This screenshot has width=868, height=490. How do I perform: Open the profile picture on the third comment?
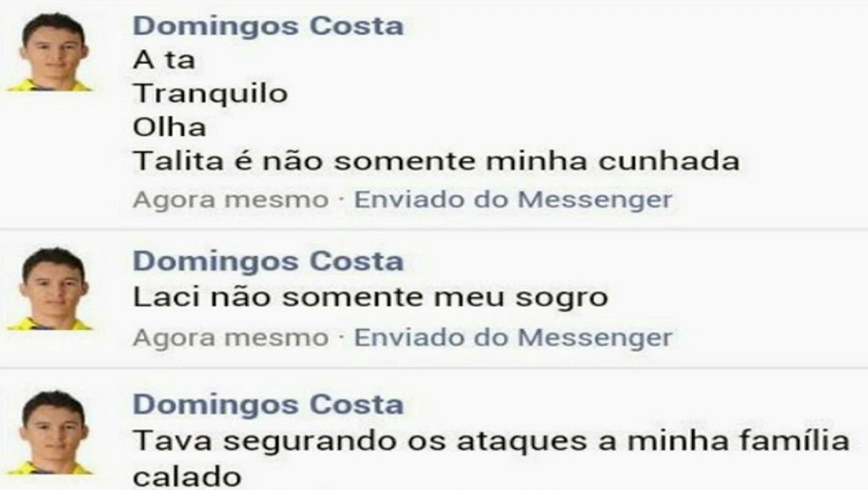tap(50, 433)
